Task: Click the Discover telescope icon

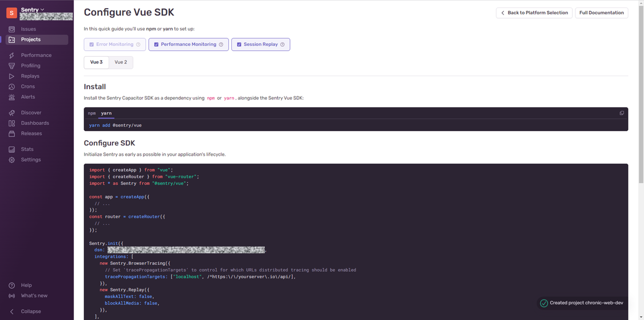Action: coord(12,113)
